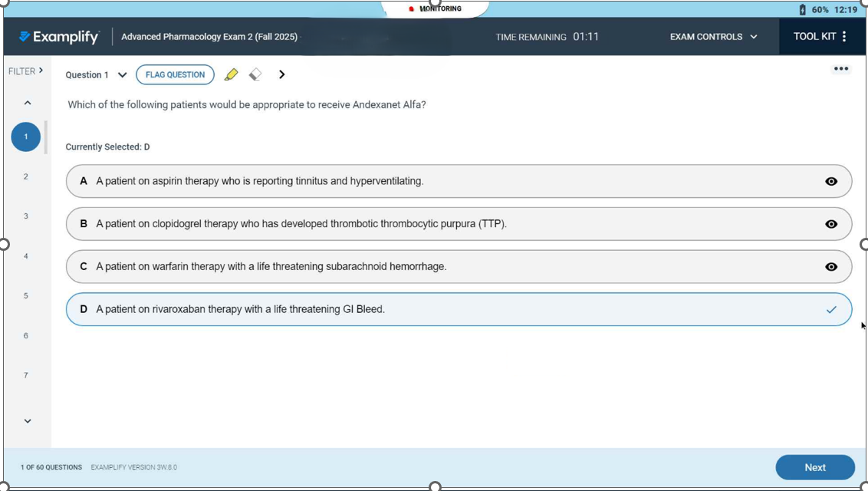This screenshot has height=491, width=868.
Task: Toggle eye icon to hide answer C
Action: (x=831, y=267)
